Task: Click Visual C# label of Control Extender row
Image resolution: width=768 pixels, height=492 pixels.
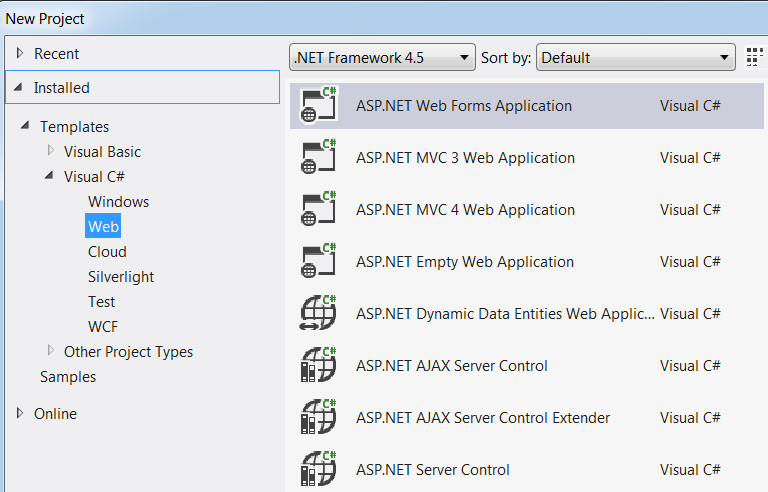Action: [x=690, y=417]
